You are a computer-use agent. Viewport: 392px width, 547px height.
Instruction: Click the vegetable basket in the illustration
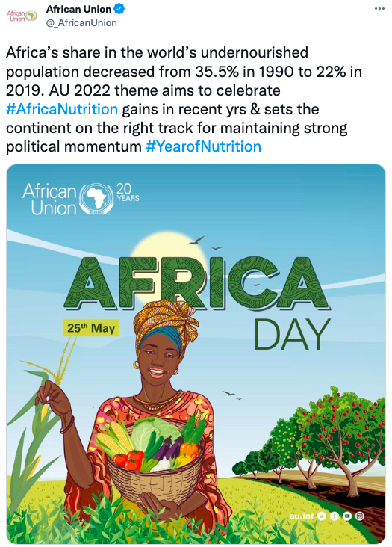157,459
